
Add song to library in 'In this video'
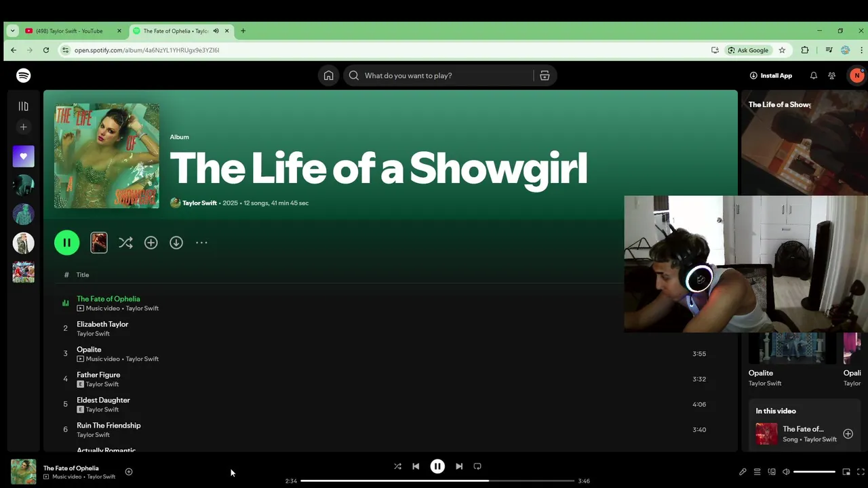point(848,434)
